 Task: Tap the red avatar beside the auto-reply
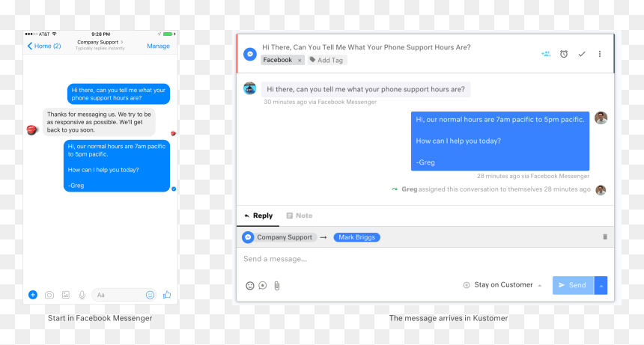[31, 130]
